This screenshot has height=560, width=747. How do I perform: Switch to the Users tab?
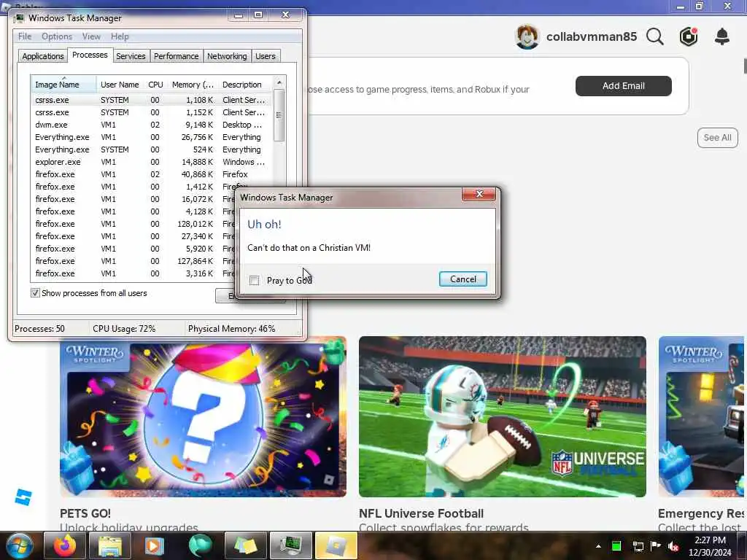tap(266, 56)
